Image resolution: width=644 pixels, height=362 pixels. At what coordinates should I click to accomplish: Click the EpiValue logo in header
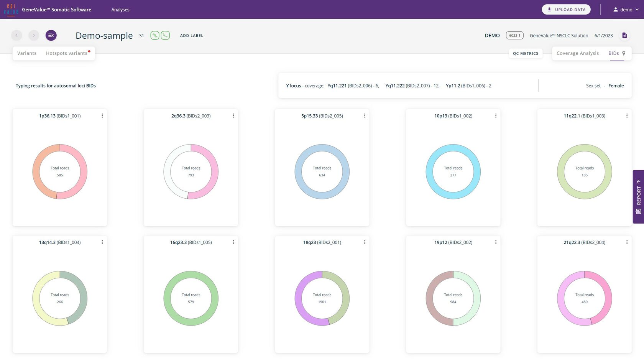click(11, 10)
